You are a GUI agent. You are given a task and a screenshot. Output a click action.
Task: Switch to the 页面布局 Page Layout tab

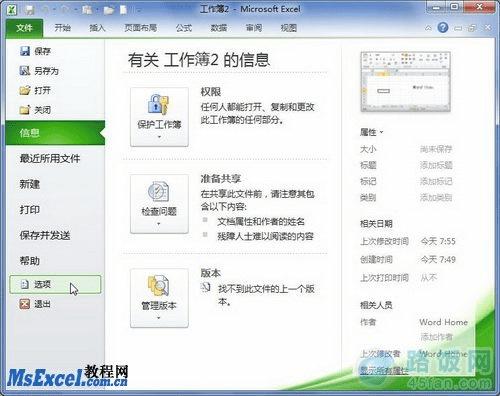[x=141, y=28]
